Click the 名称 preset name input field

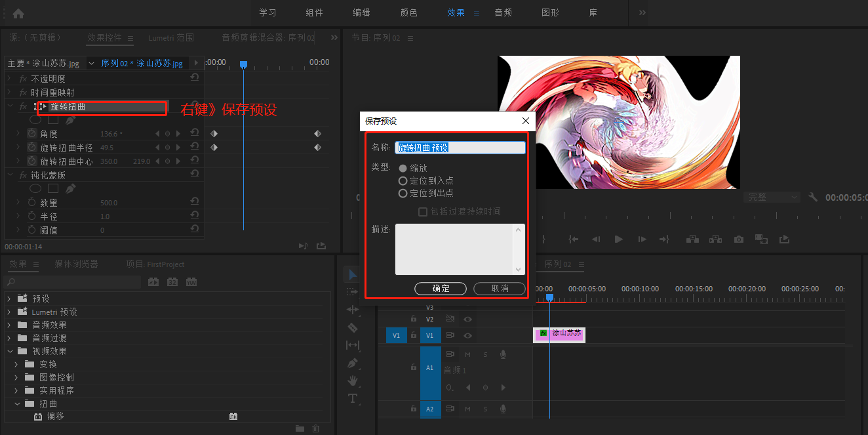[x=460, y=148]
